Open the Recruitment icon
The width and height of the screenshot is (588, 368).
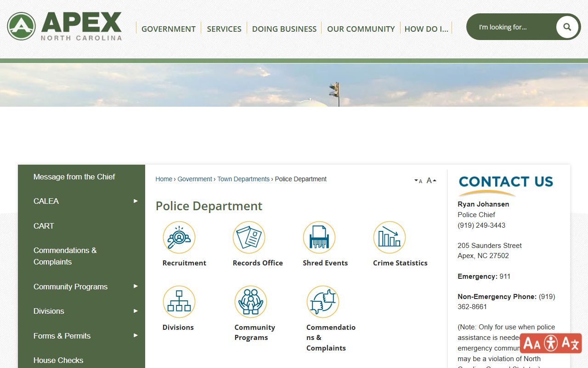click(x=179, y=237)
